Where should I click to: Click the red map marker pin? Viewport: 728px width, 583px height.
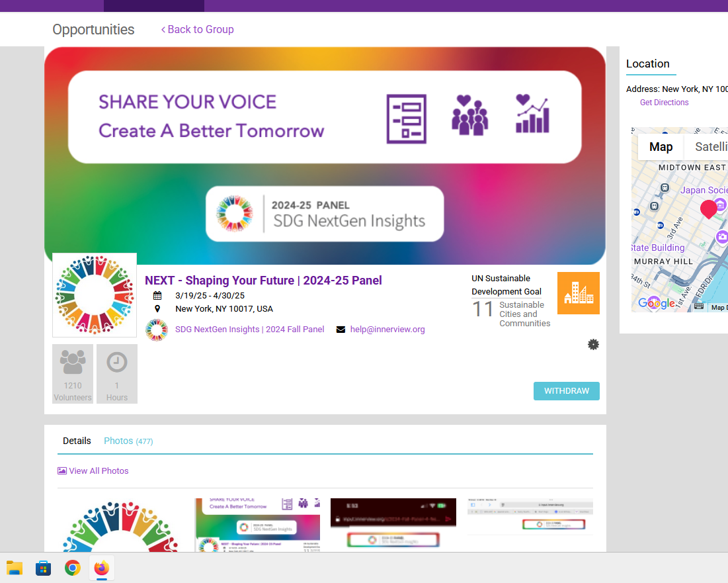tap(709, 209)
